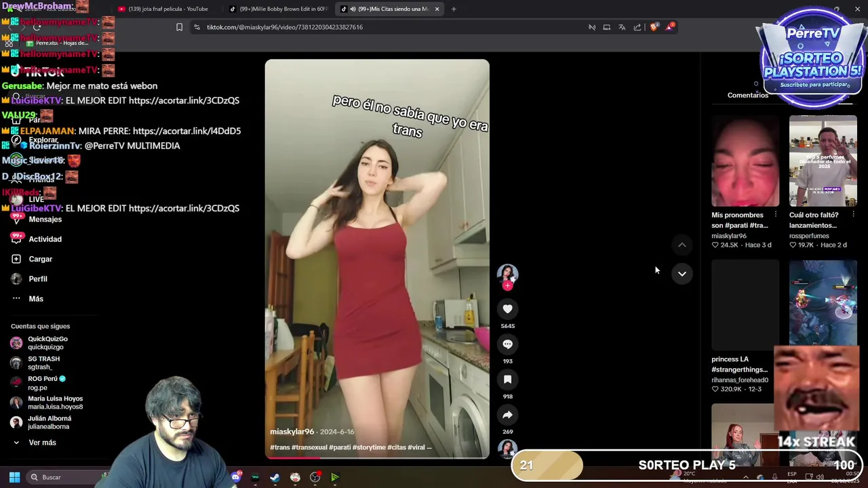Viewport: 868px width, 488px height.
Task: Click miaskylar96 username on the video
Action: (292, 432)
